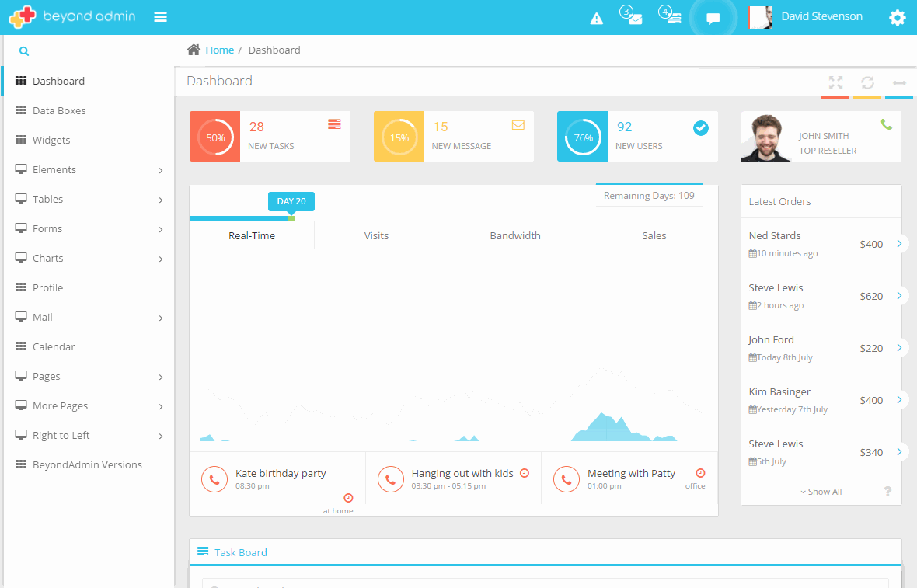Screen dimensions: 917x588
Task: Open the warning alerts icon
Action: (596, 19)
